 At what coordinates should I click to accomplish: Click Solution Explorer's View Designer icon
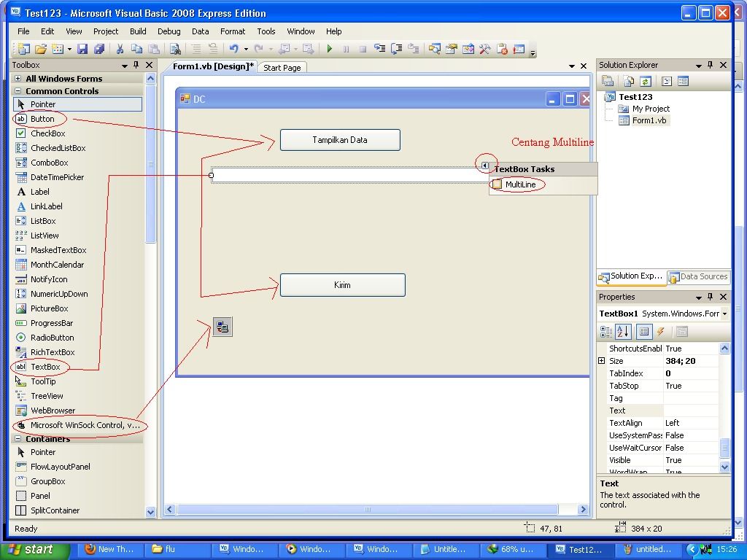[683, 82]
